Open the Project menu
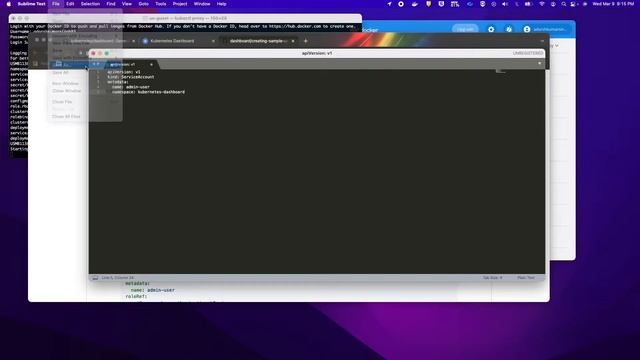This screenshot has width=640, height=360. coord(180,4)
